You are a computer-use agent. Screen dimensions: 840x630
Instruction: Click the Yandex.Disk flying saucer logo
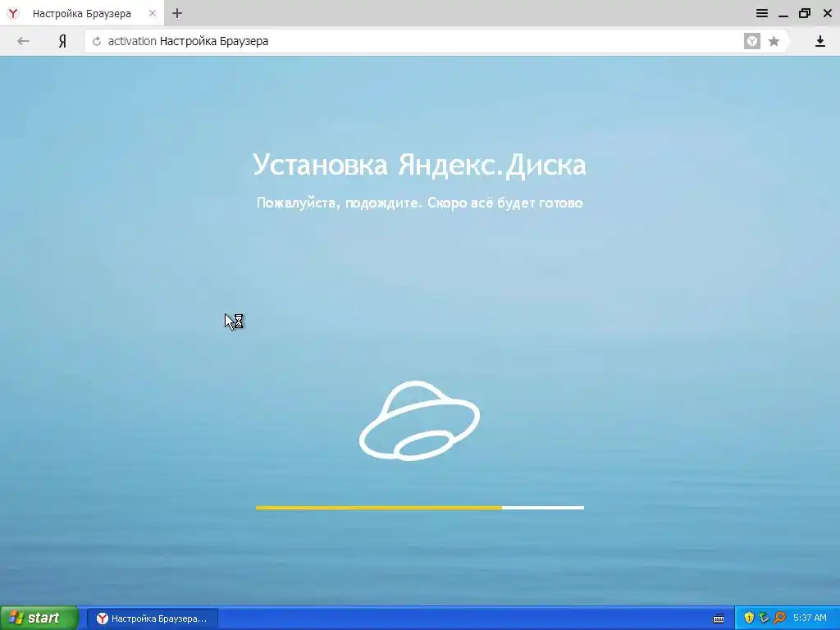point(419,421)
